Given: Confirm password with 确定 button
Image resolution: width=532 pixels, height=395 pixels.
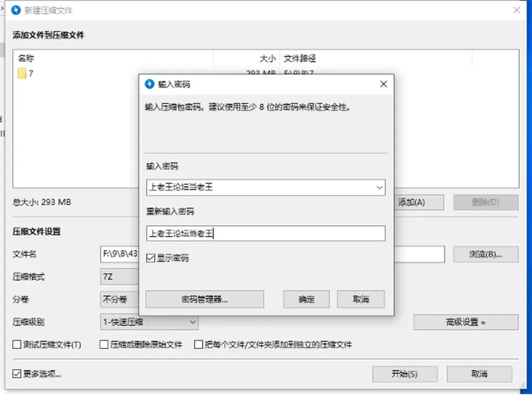Looking at the screenshot, I should tap(306, 299).
